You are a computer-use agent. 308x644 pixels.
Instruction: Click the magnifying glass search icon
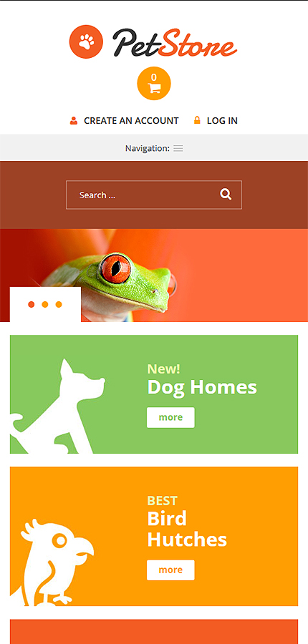(x=226, y=194)
